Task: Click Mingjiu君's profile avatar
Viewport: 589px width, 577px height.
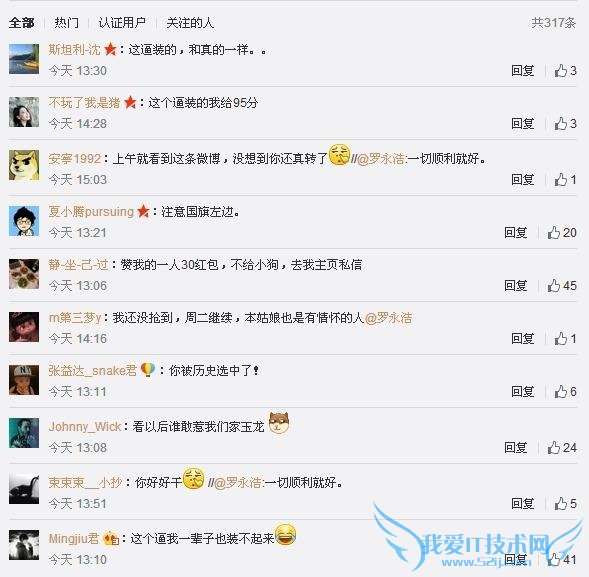Action: pos(24,545)
